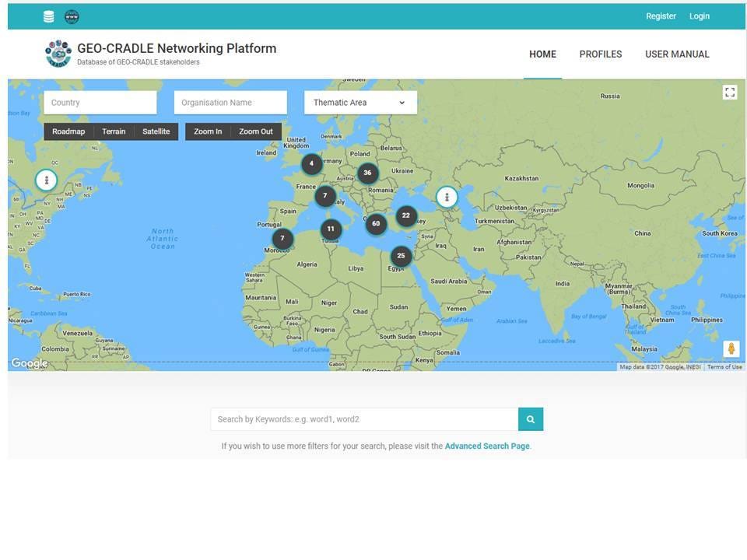Open the cluster marker showing 22

(x=406, y=215)
